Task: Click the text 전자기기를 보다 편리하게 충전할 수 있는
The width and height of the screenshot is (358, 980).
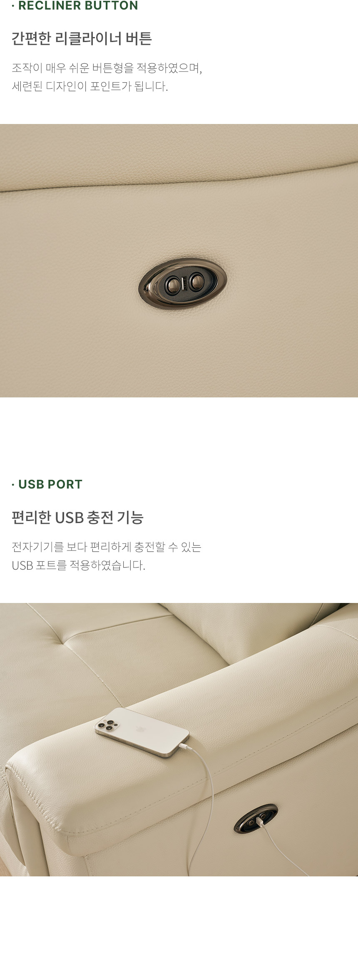Action: click(107, 546)
